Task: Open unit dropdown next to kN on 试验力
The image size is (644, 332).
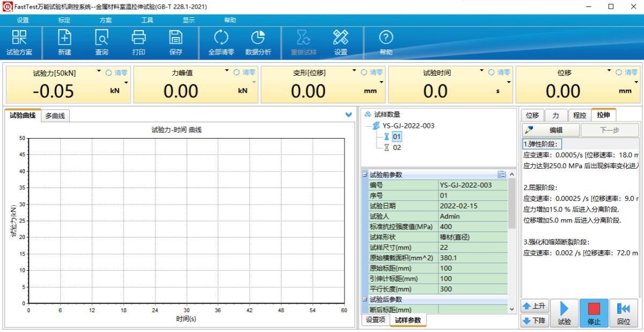Action: [126, 83]
